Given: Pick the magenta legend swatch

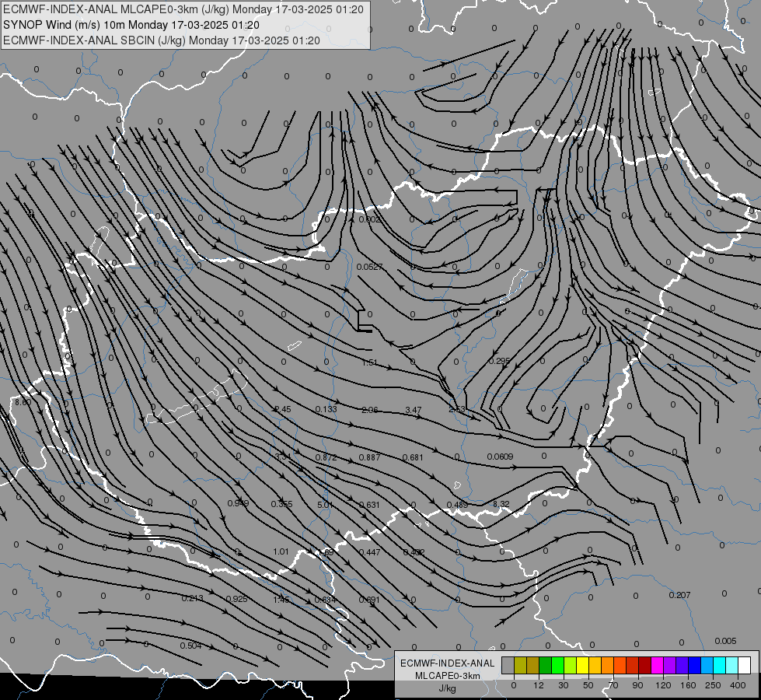Looking at the screenshot, I should point(657,665).
